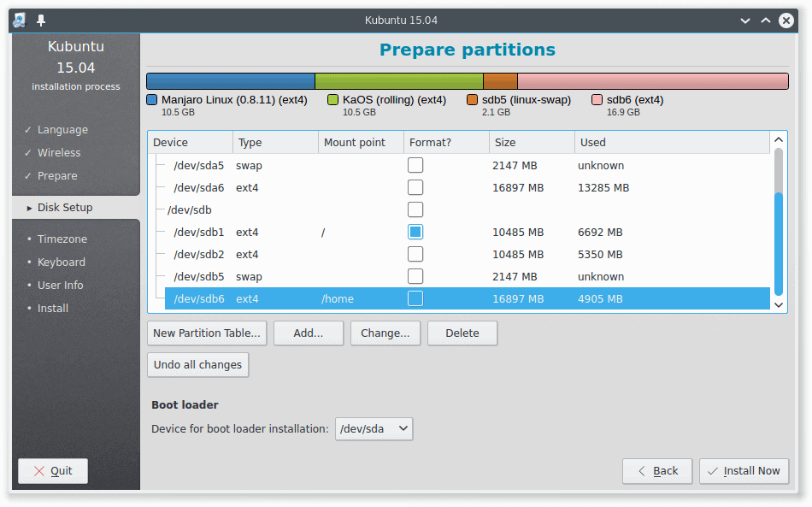This screenshot has height=507, width=812.
Task: Click the green KaOS partition bar segment
Action: tap(399, 81)
